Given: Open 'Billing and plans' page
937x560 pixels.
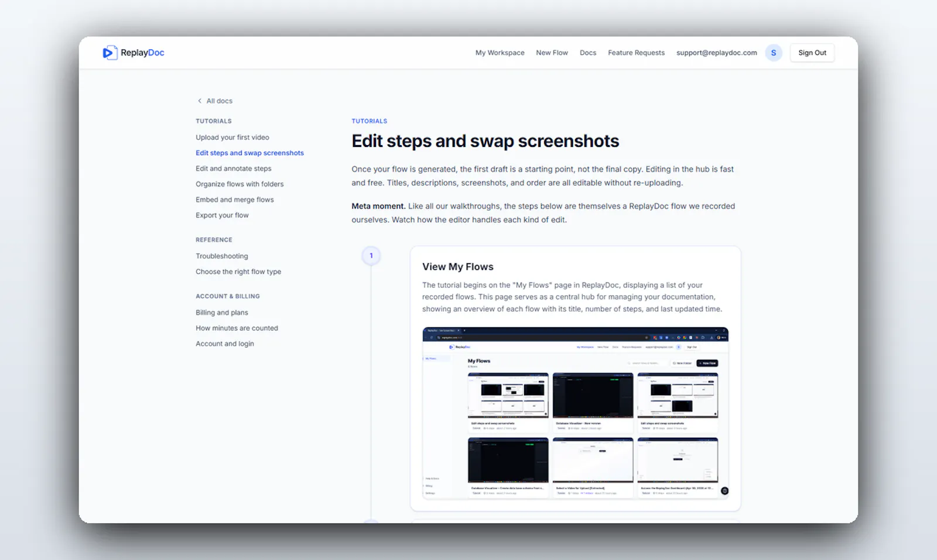Looking at the screenshot, I should click(x=222, y=312).
